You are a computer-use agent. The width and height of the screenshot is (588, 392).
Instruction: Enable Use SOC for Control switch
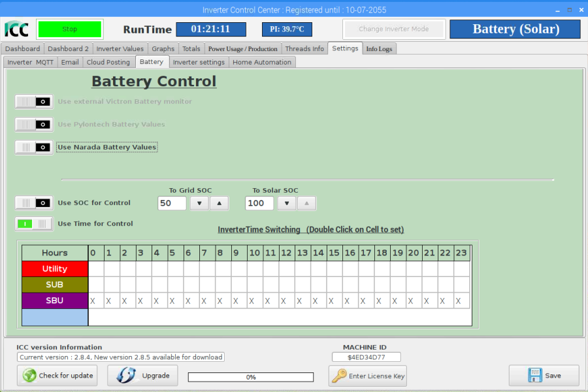pos(34,203)
